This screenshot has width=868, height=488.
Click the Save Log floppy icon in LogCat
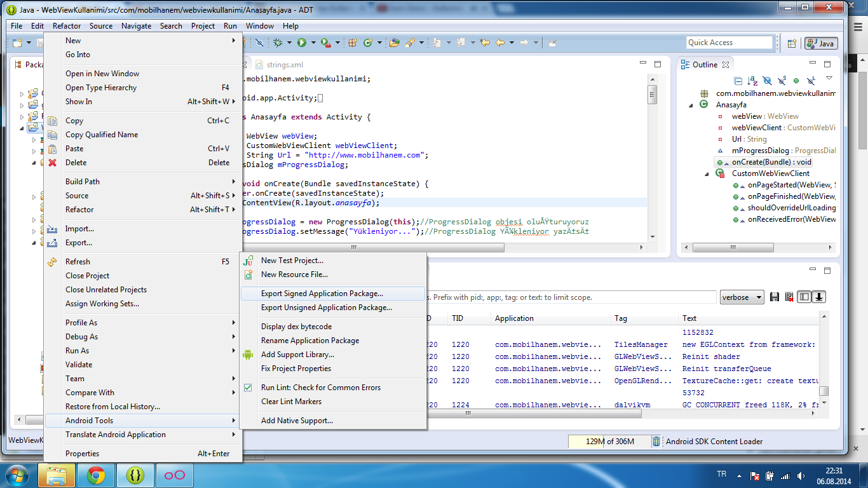coord(775,297)
